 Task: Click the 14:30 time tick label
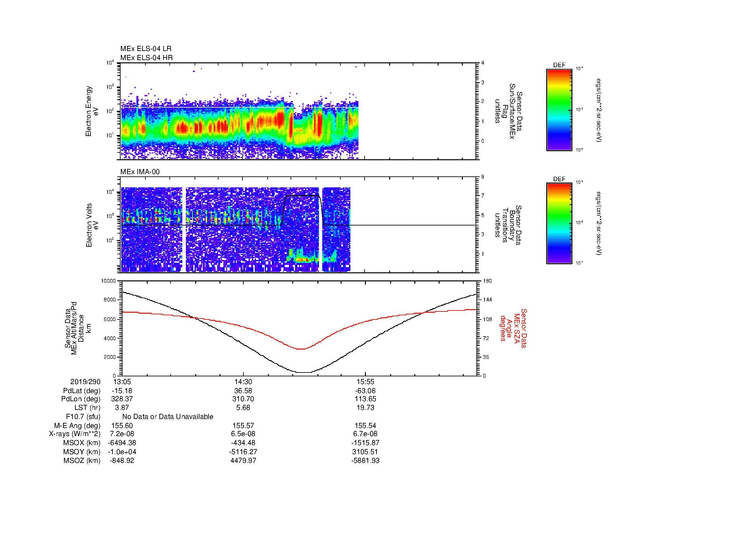tap(243, 382)
